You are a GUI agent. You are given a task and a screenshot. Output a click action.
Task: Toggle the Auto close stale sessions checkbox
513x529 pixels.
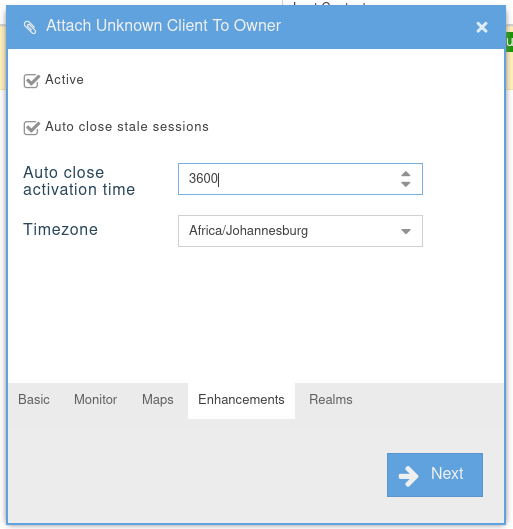tap(31, 128)
